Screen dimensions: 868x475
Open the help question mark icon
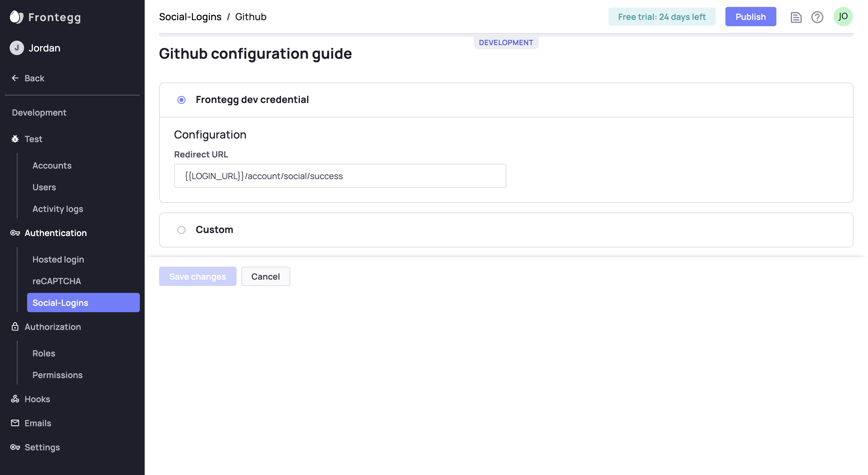tap(817, 17)
